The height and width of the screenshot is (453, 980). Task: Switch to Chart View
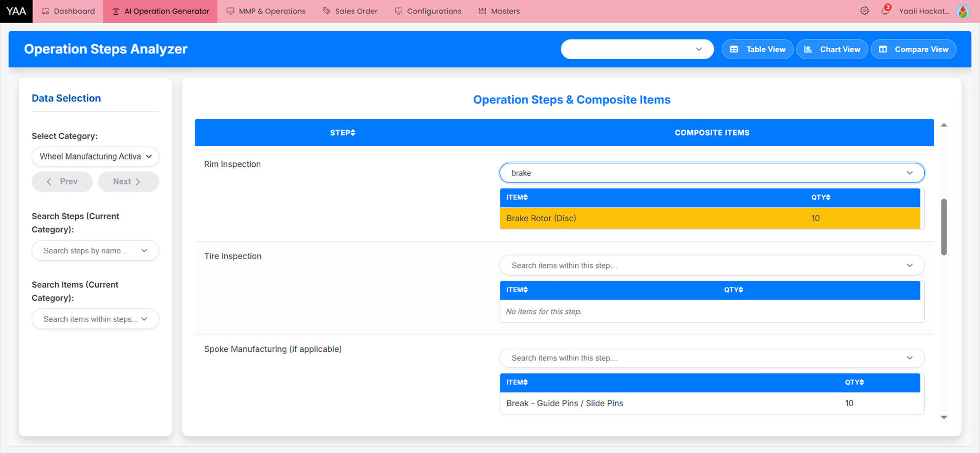832,49
